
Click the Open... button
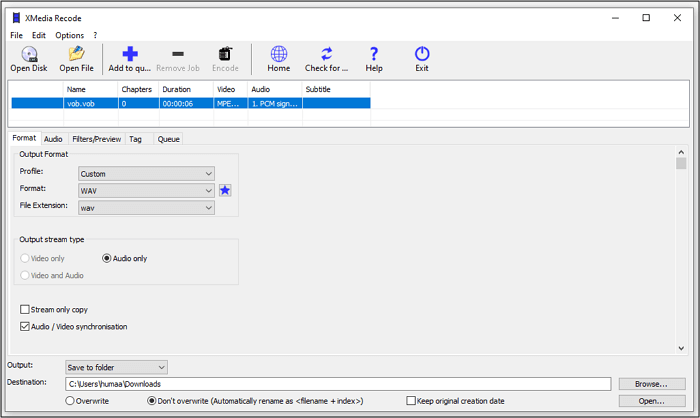651,401
